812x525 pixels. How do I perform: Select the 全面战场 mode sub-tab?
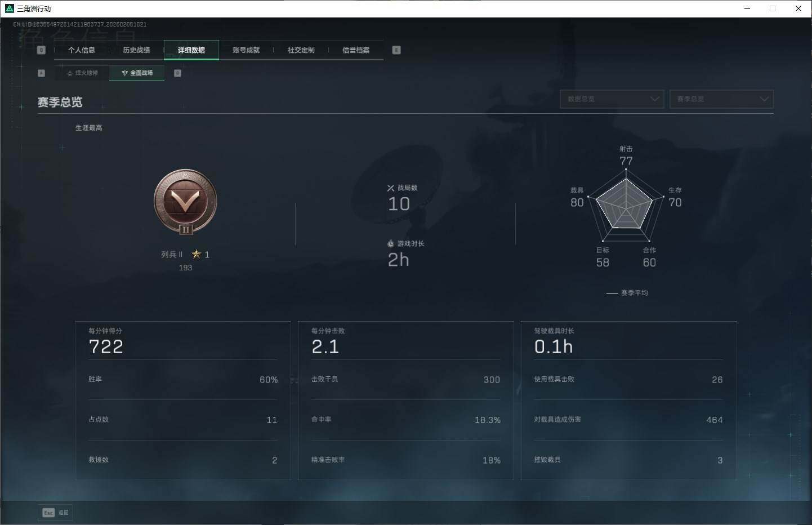tap(137, 73)
